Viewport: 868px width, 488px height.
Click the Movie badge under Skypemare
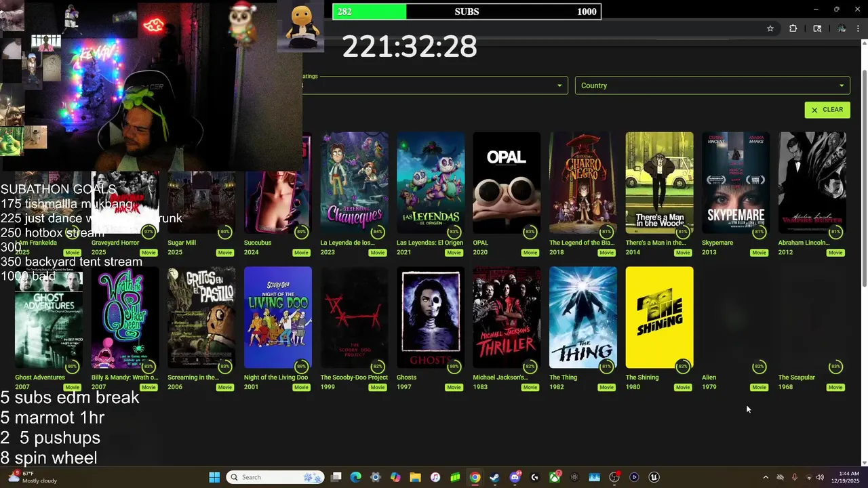click(759, 253)
